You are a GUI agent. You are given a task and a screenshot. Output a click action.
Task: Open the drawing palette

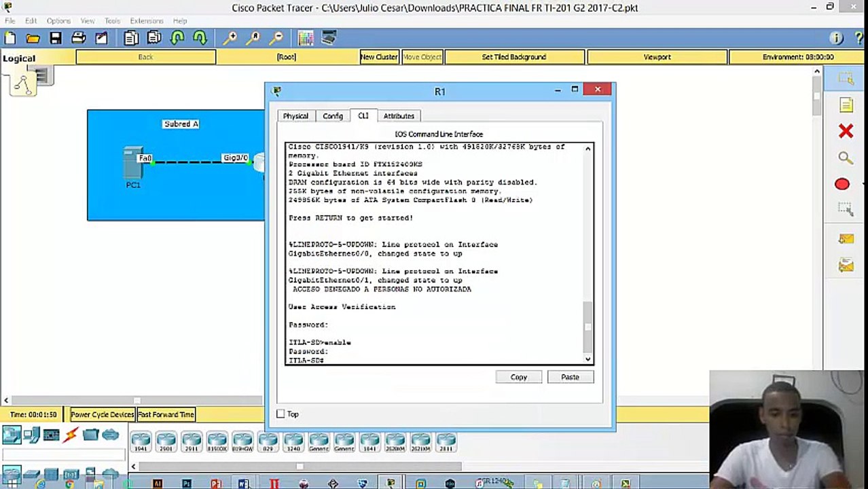[306, 38]
